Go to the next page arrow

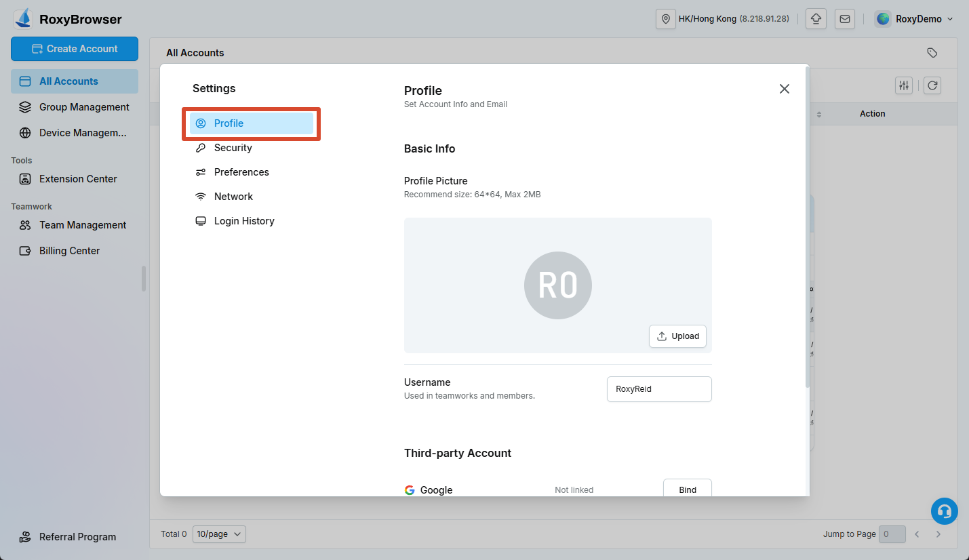tap(938, 534)
